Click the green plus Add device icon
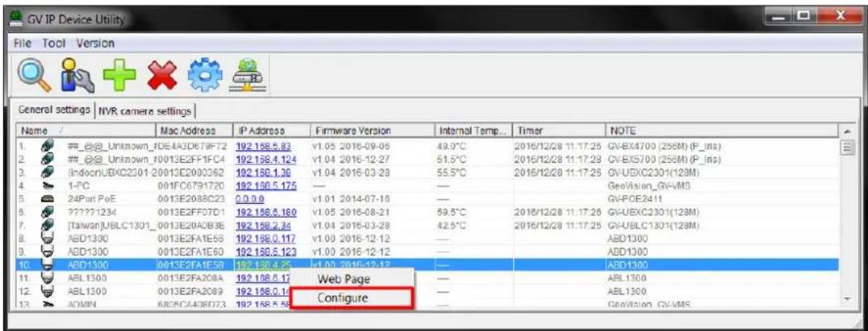This screenshot has width=868, height=331. [119, 76]
